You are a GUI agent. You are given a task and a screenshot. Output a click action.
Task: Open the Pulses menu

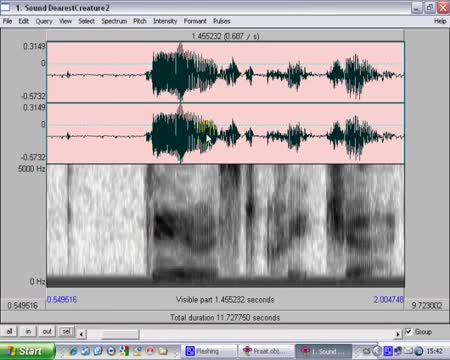pos(222,21)
